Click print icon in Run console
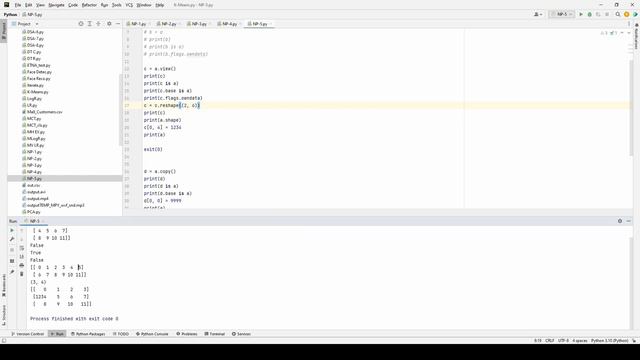 (22, 265)
